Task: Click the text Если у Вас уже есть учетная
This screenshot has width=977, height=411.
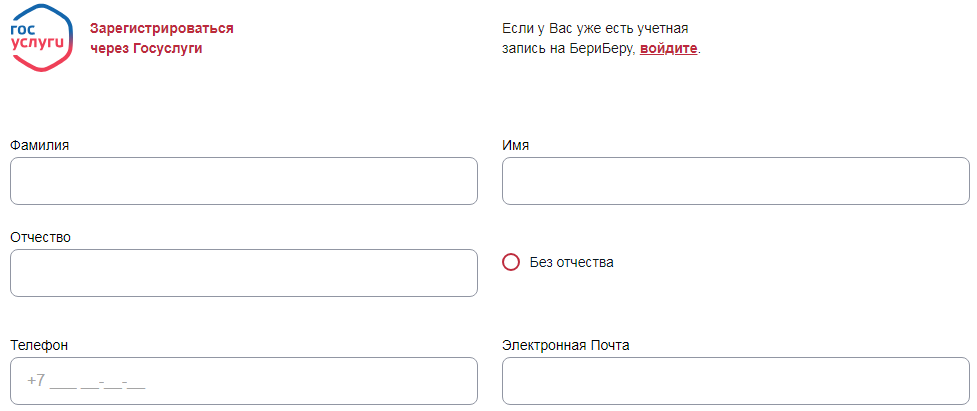Action: point(595,29)
